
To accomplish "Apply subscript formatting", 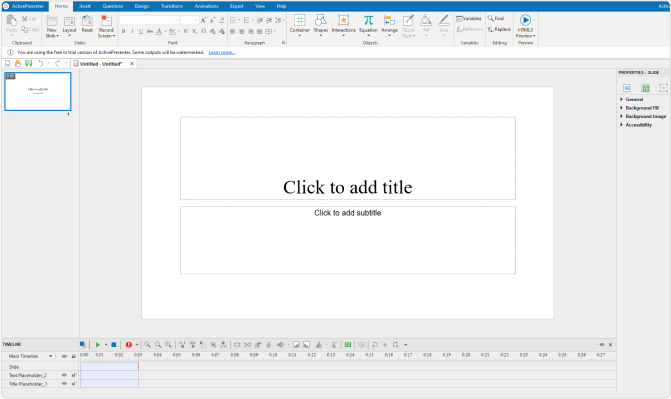I will [x=194, y=31].
